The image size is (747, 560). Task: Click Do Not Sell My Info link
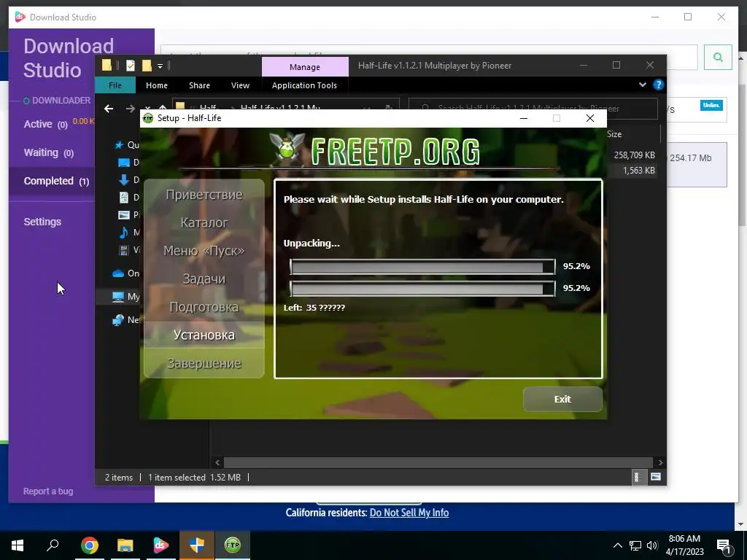pyautogui.click(x=409, y=513)
